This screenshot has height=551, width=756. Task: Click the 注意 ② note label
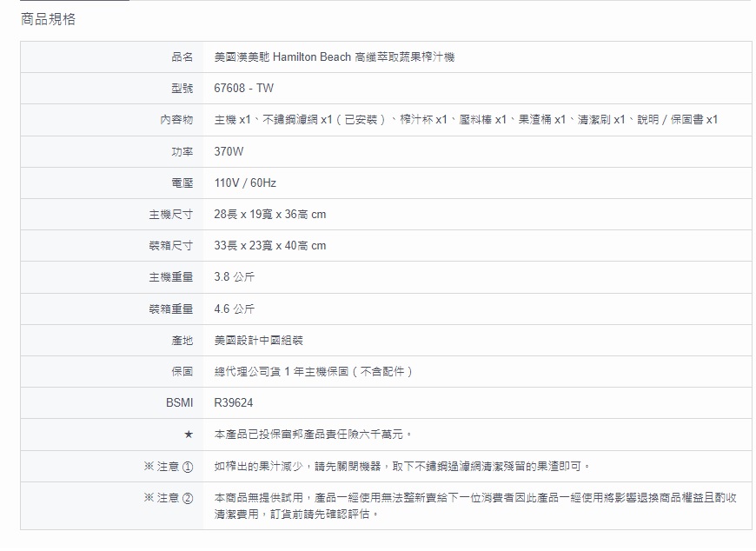click(168, 498)
